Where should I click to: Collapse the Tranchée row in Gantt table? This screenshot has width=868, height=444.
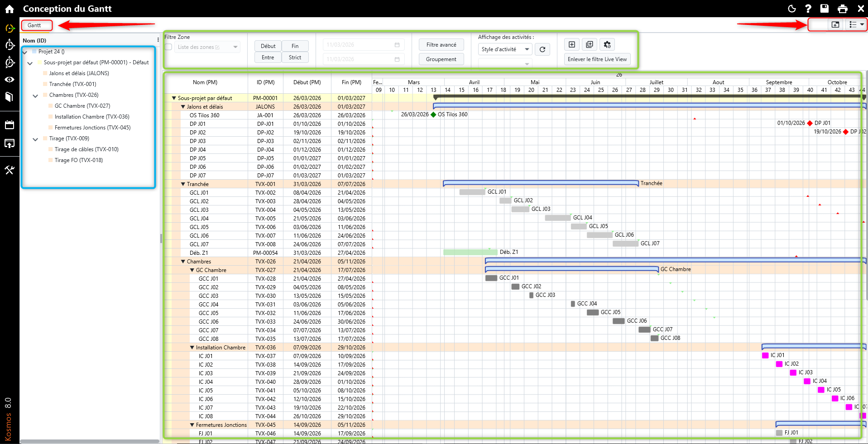183,184
